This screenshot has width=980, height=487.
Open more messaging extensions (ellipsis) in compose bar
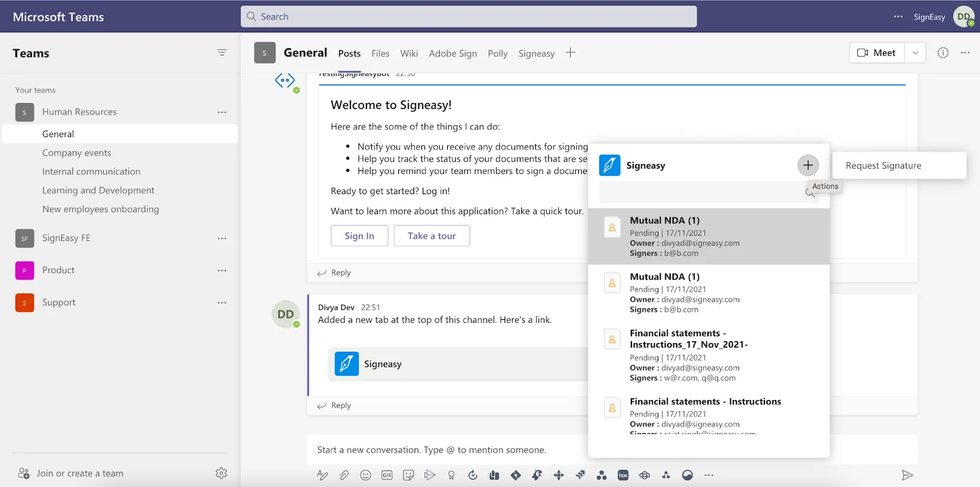[x=709, y=475]
